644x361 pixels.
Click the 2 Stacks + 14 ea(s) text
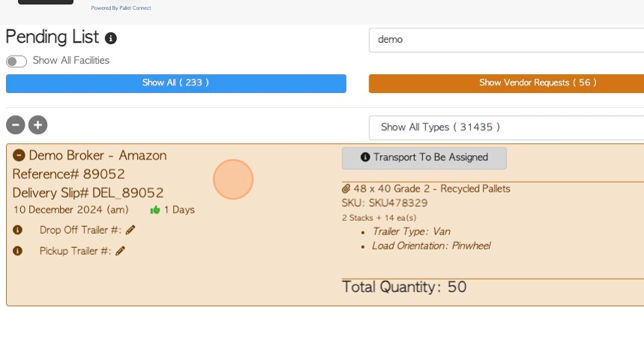379,218
